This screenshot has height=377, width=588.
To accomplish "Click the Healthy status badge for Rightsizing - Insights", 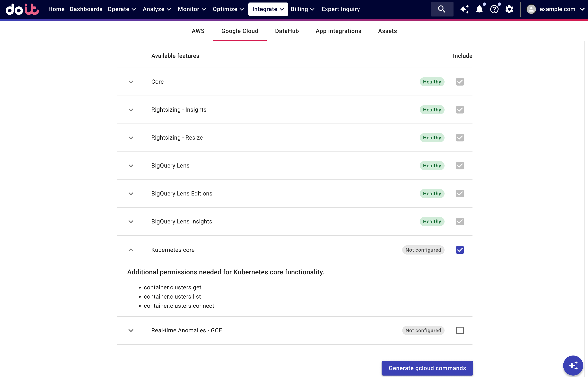I will pyautogui.click(x=432, y=109).
